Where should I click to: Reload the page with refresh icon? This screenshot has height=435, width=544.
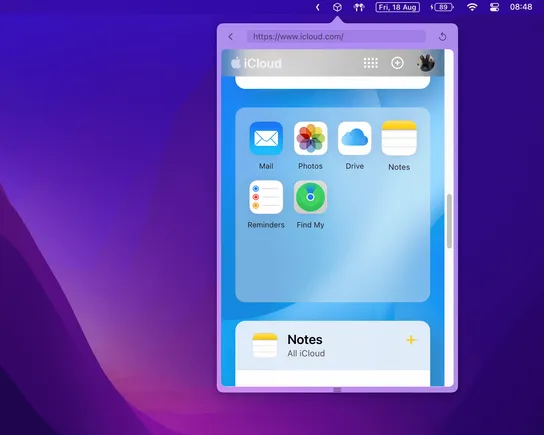[x=442, y=36]
